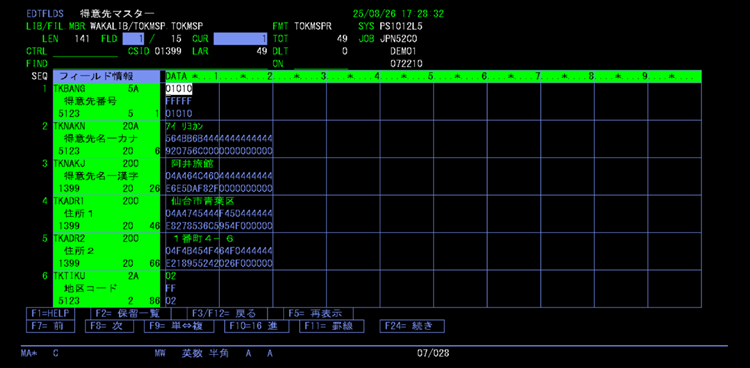Select the TKBANG data value 01010
Viewport: 750px width, 368px height.
click(179, 89)
